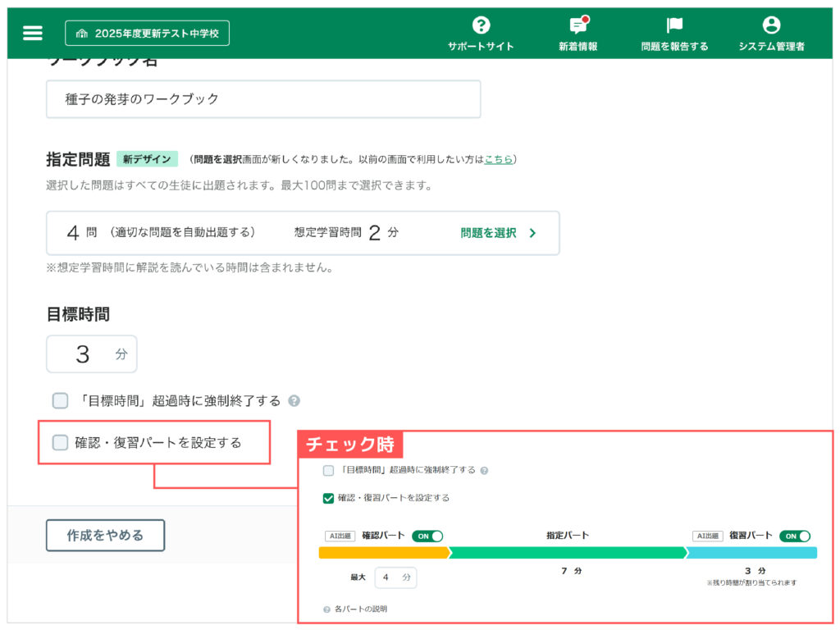This screenshot has height=630, width=840.
Task: Check 確認・復習パートを設定する checkbox
Action: [60, 443]
